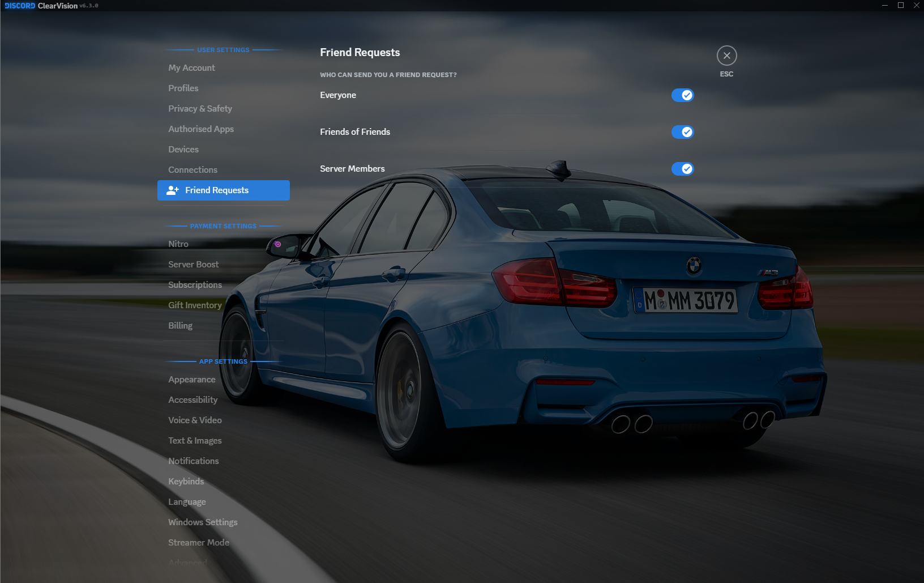Select the Devices settings entry

tap(224, 150)
